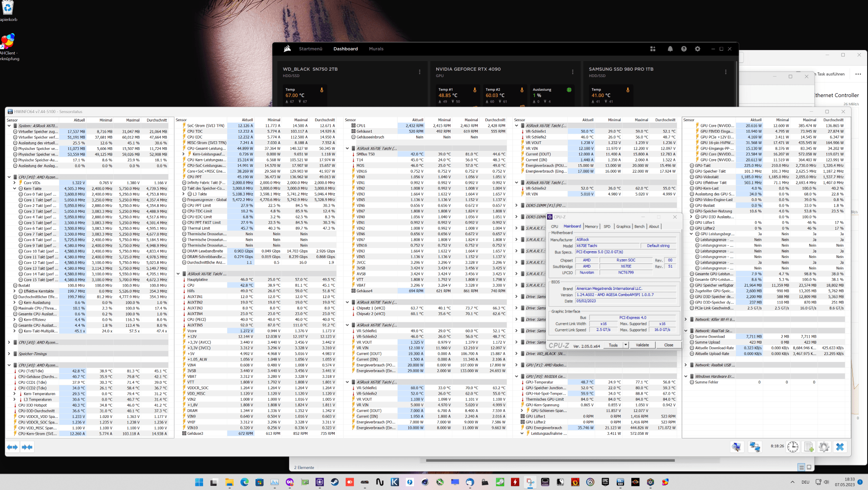Open WD_BLACK SN750 card three-dot menu

point(419,72)
